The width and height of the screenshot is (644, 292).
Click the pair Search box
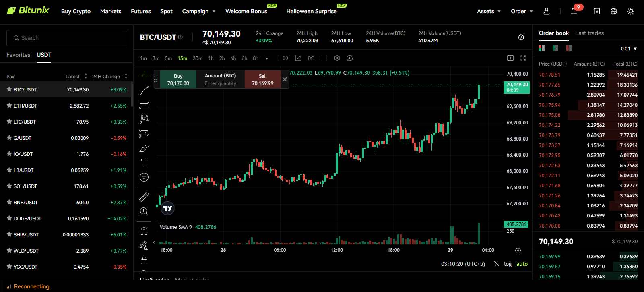pos(66,38)
